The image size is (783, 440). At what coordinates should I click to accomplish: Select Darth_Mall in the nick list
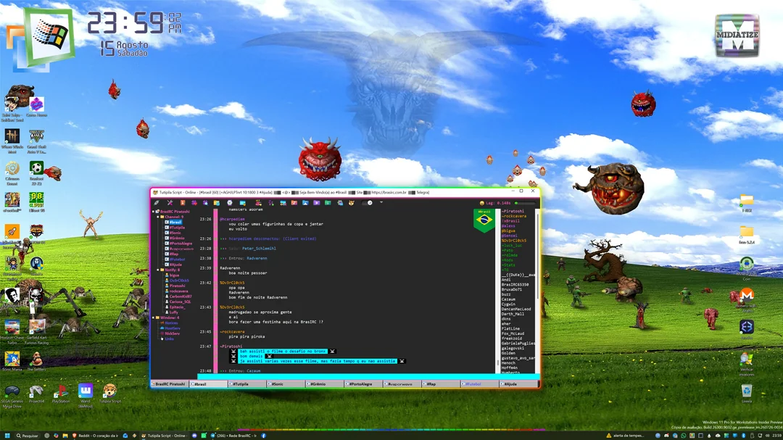[x=513, y=314]
